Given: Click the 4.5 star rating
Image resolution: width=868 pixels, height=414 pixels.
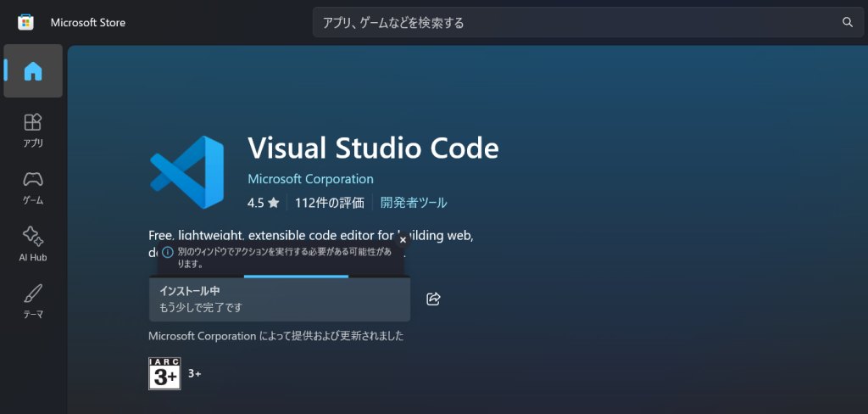Looking at the screenshot, I should 263,203.
